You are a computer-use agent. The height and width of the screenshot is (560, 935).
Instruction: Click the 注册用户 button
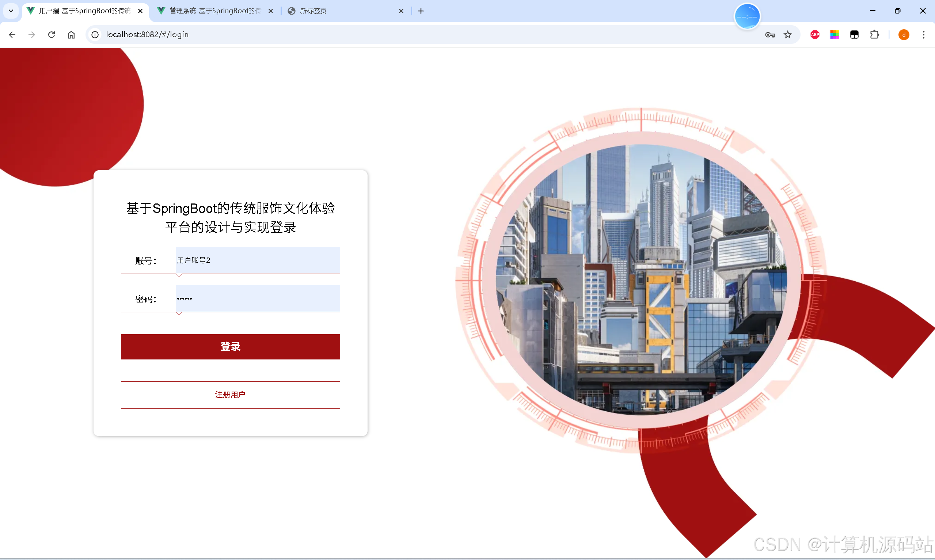click(x=230, y=395)
